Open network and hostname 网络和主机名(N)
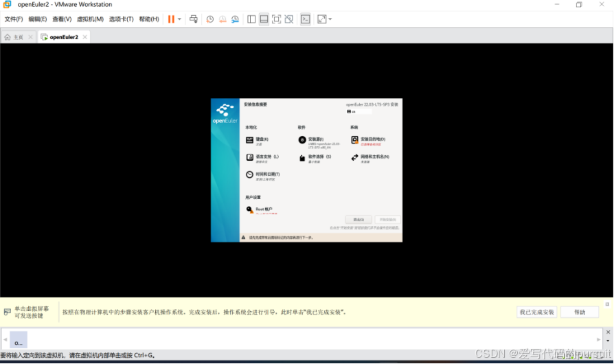 click(370, 158)
